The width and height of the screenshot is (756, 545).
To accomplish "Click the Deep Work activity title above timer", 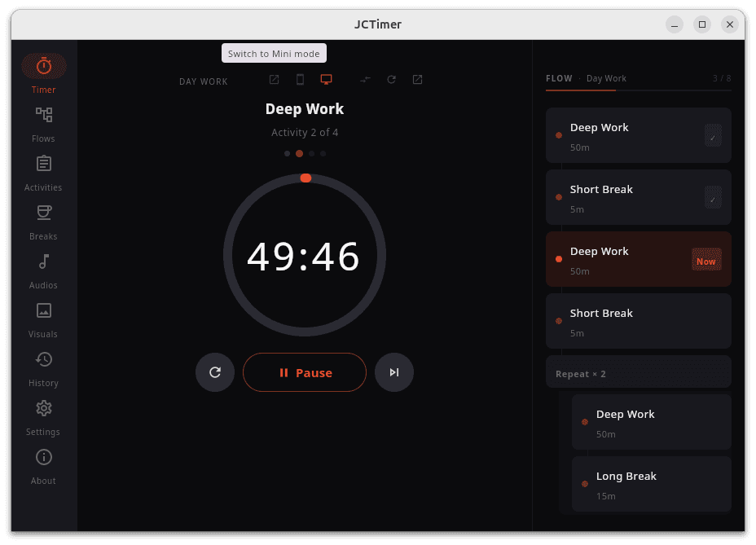I will tap(305, 109).
